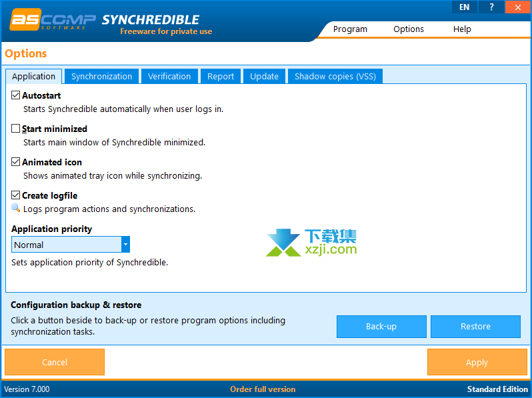Image resolution: width=532 pixels, height=398 pixels.
Task: Switch to the Verification tab
Action: [169, 77]
